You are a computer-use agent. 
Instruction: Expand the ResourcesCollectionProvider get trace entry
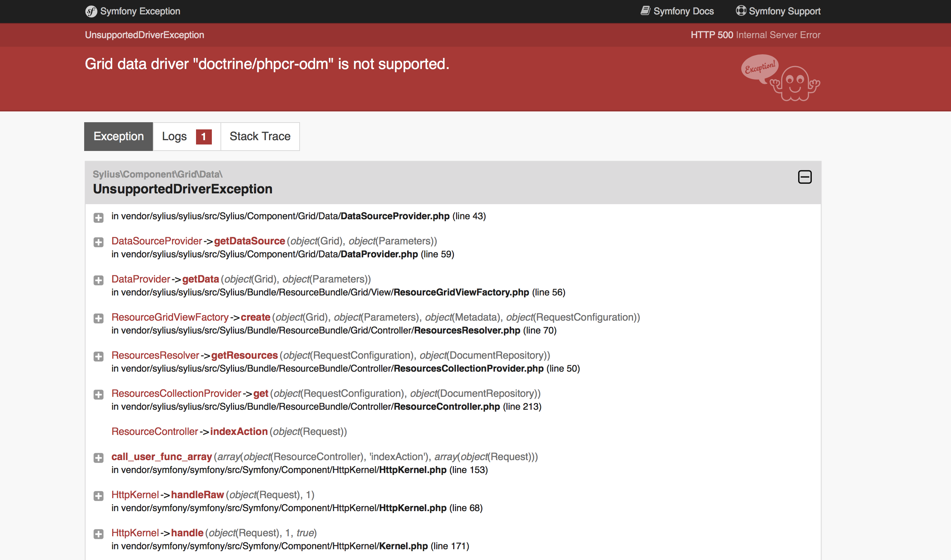(99, 395)
